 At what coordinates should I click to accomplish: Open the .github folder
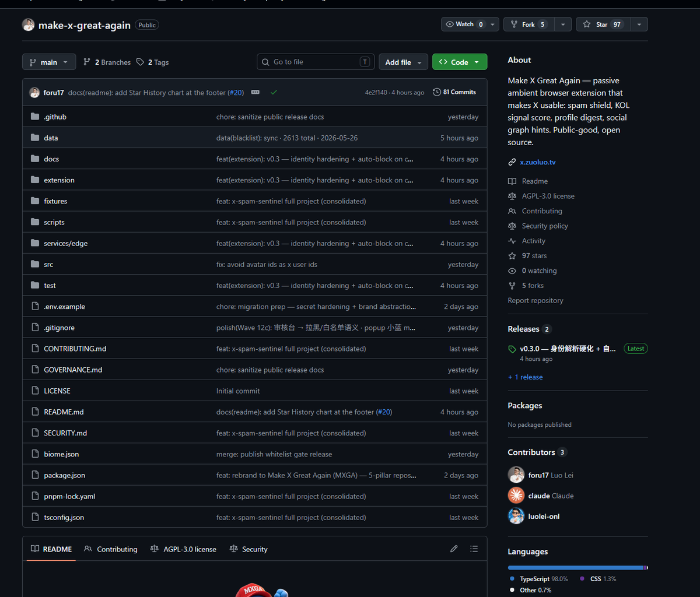coord(55,117)
